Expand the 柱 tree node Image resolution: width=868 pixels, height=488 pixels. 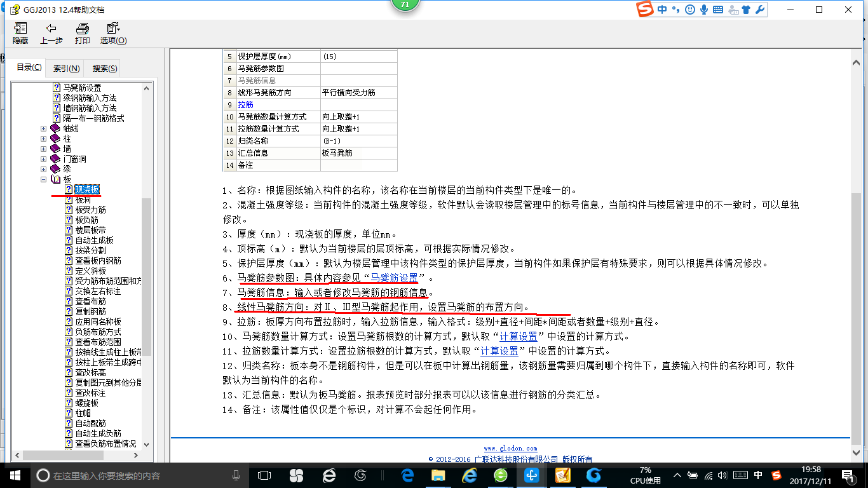coord(44,139)
